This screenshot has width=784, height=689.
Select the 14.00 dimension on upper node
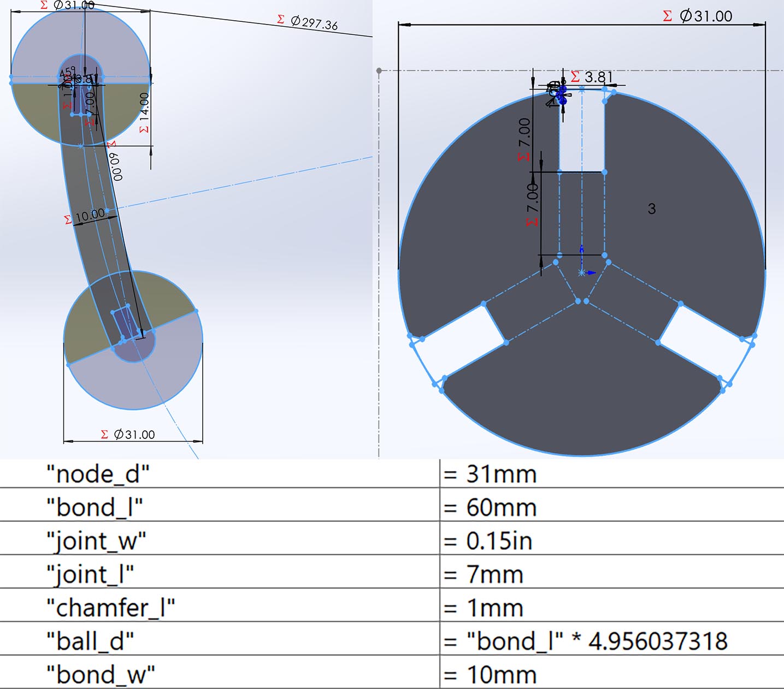tap(144, 107)
